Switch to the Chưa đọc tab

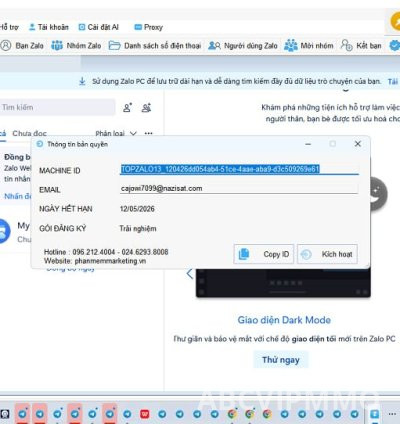click(x=29, y=133)
